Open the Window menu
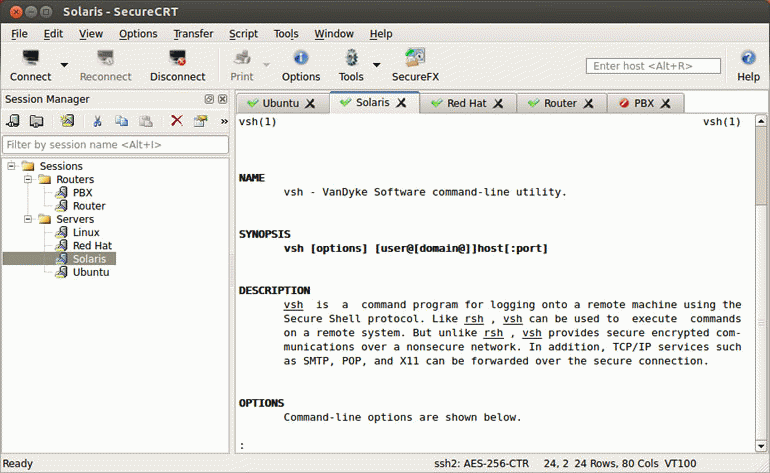 334,34
